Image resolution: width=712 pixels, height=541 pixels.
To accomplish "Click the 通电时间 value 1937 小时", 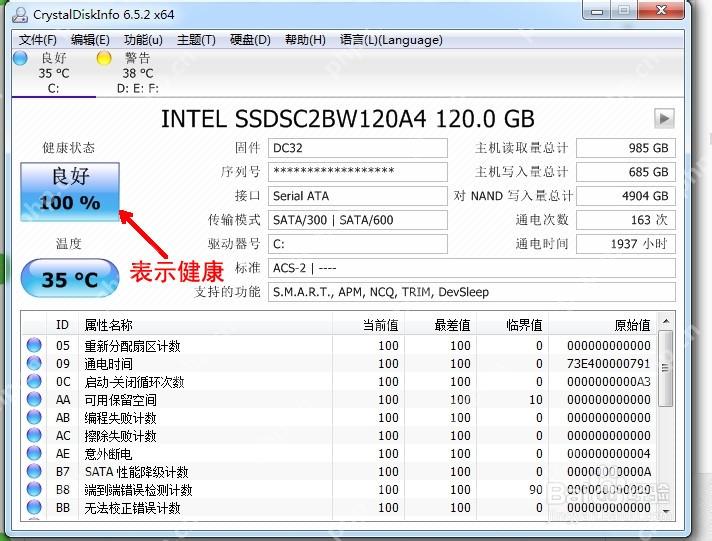I will click(626, 244).
